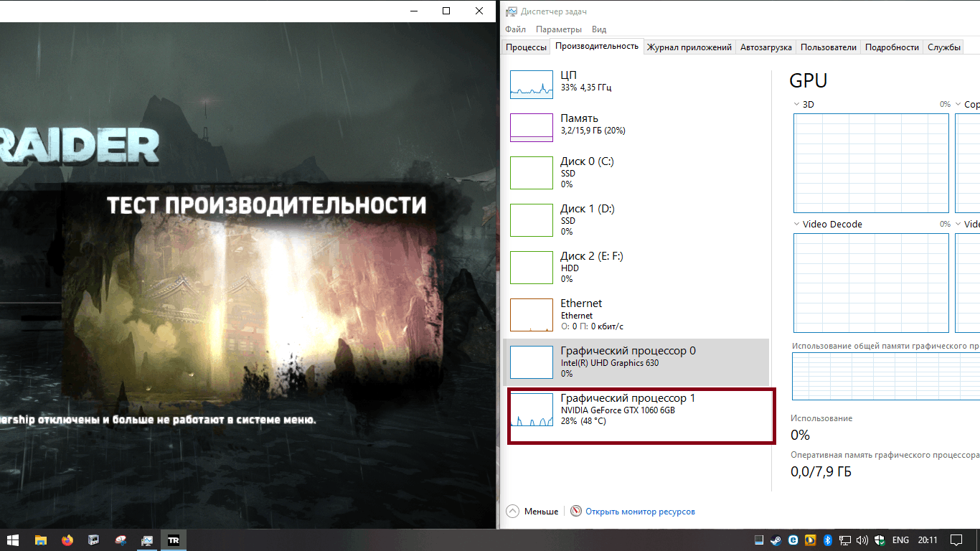Switch to the Журнал приложений tab
The height and width of the screenshot is (551, 980).
[x=689, y=47]
